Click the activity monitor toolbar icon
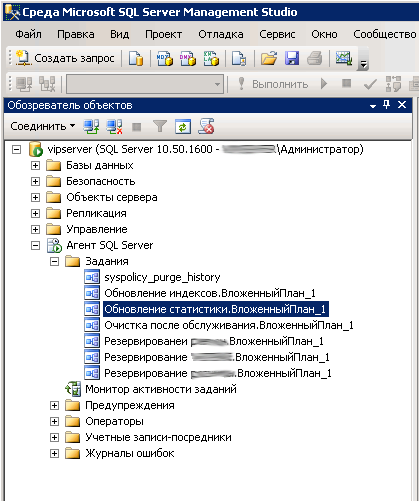The width and height of the screenshot is (419, 501). 344,58
